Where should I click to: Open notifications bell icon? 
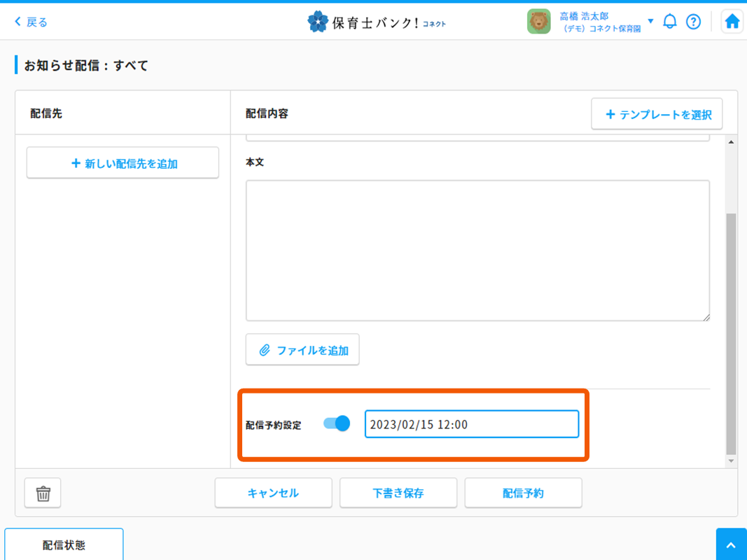click(670, 22)
